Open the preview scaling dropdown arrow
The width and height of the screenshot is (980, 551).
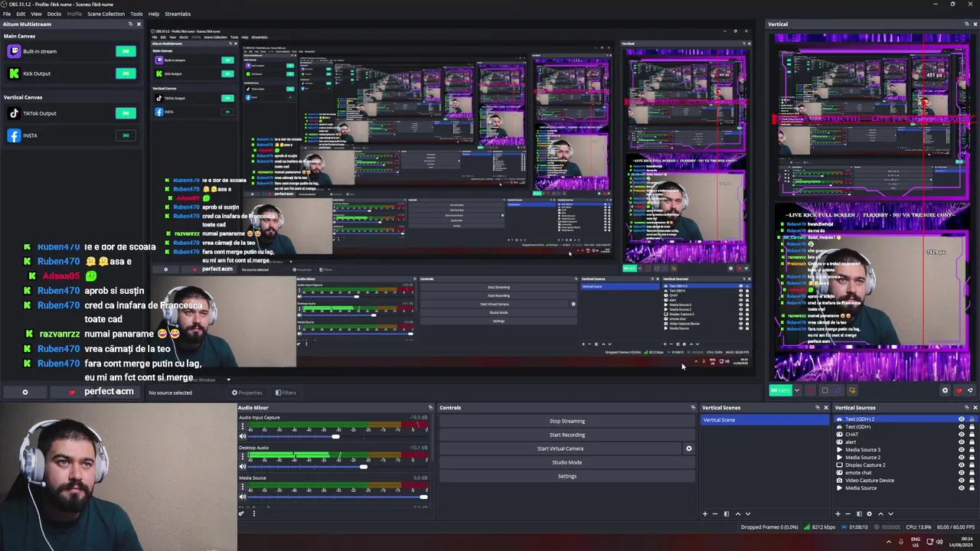pos(228,380)
